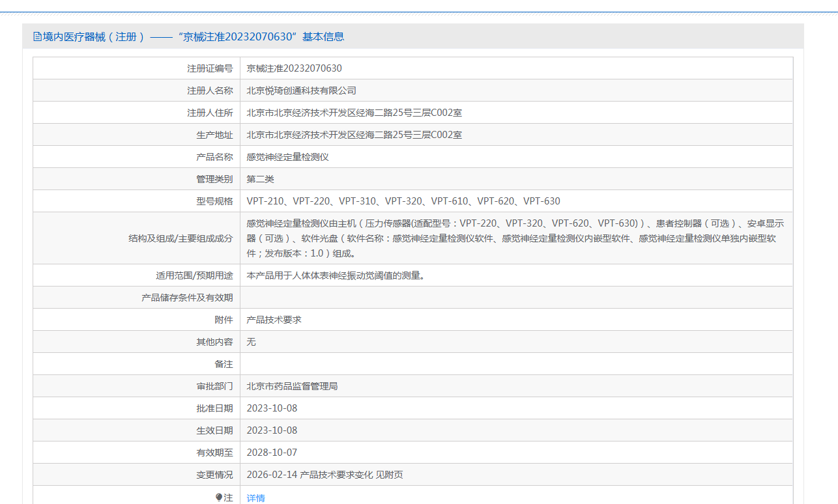Screen dimensions: 838x504
Task: Click the 备注 label
Action: tap(224, 364)
